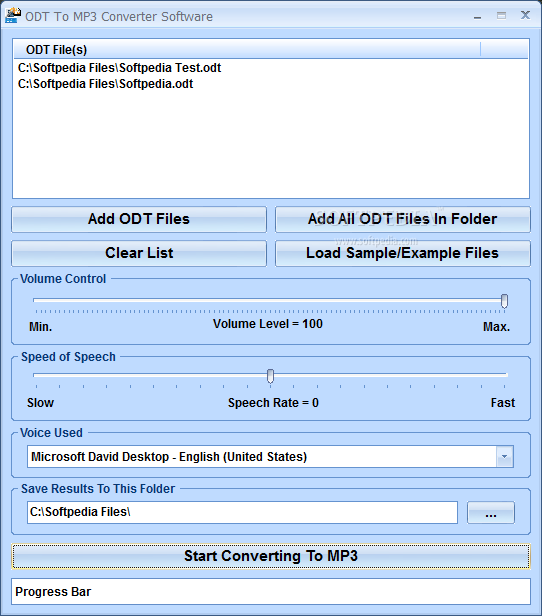Viewport: 542px width, 616px height.
Task: Start Converting To MP3
Action: pos(271,556)
